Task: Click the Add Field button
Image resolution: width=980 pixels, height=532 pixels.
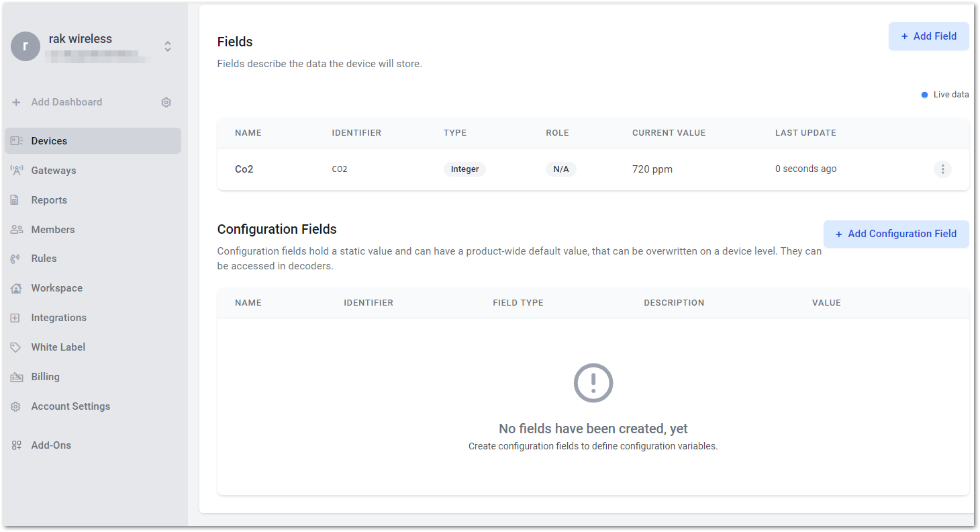Action: (x=928, y=36)
